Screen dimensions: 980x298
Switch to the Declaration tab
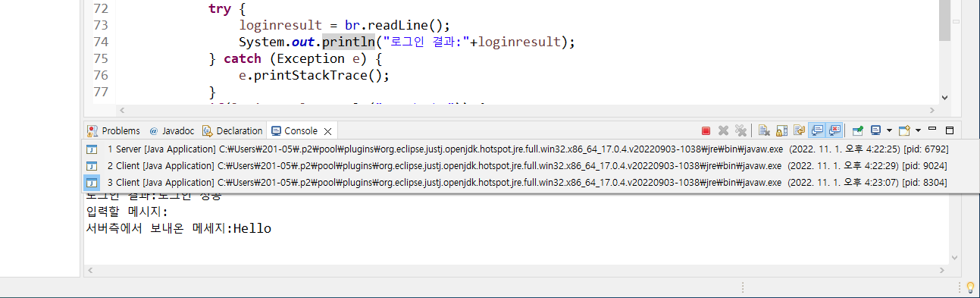232,130
